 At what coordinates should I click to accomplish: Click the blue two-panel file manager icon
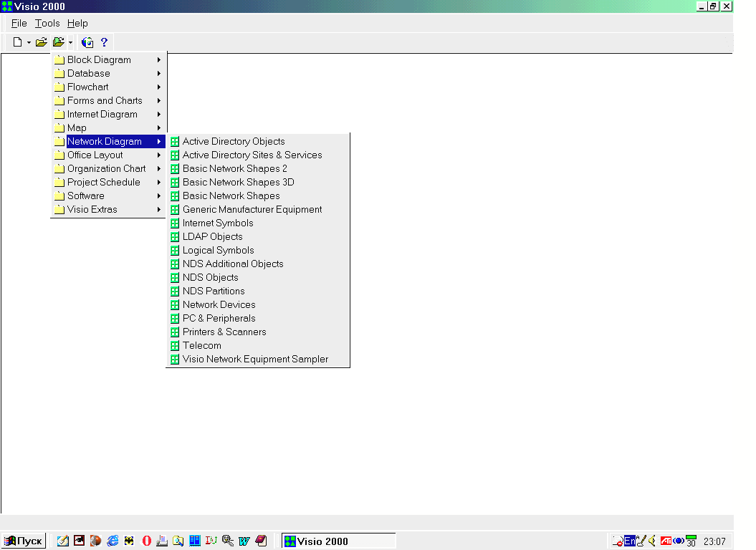[195, 541]
